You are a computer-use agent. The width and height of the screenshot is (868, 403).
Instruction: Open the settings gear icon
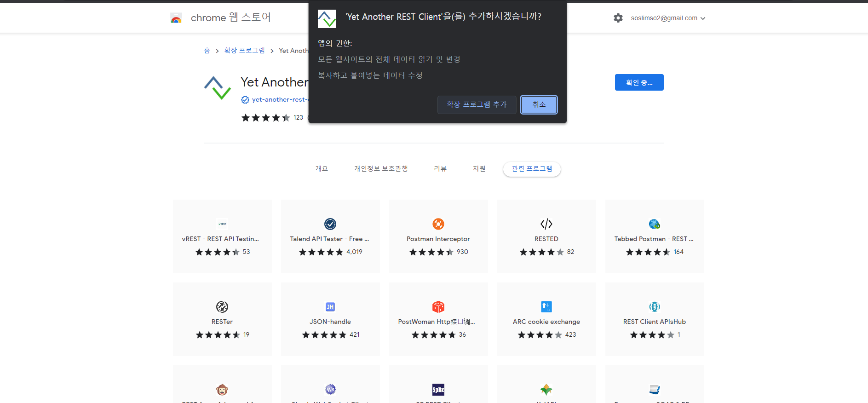[x=618, y=18]
